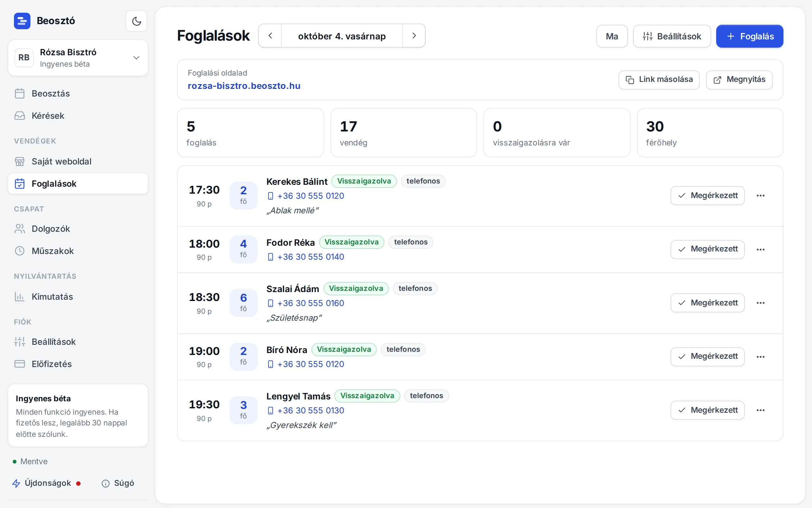The width and height of the screenshot is (812, 508).
Task: Open more options for Kerekes Bálint
Action: (x=760, y=196)
